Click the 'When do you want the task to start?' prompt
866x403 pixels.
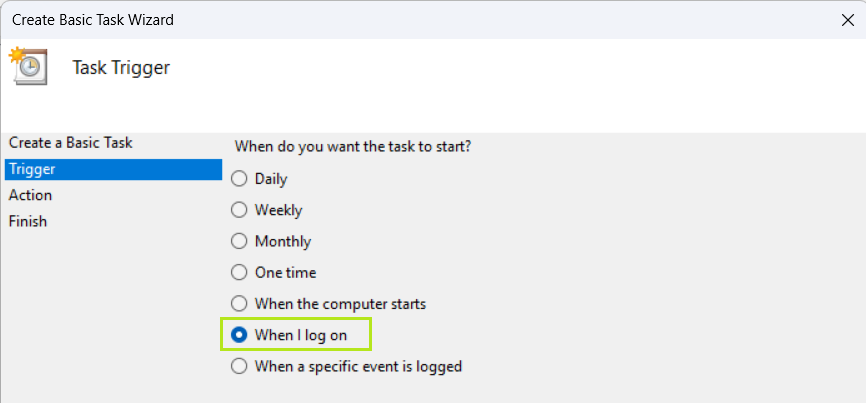(x=353, y=146)
